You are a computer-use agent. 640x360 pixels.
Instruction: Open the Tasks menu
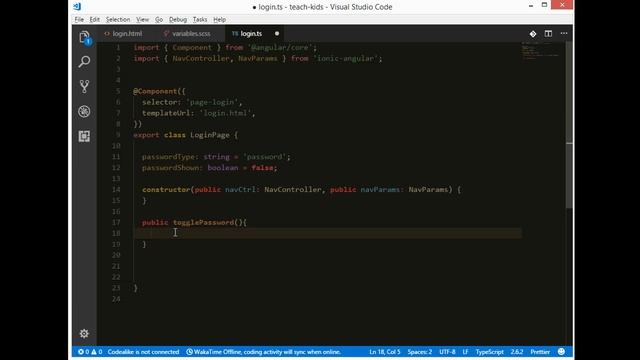200,20
